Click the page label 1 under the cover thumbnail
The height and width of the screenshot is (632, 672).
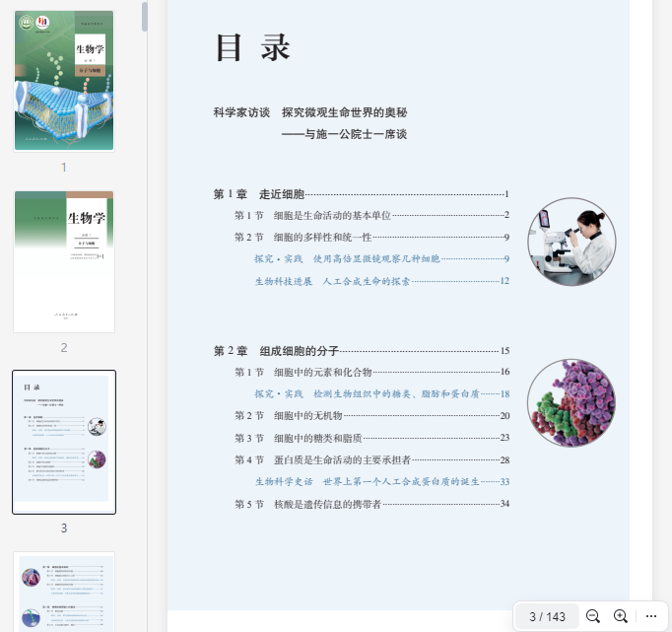pos(64,168)
